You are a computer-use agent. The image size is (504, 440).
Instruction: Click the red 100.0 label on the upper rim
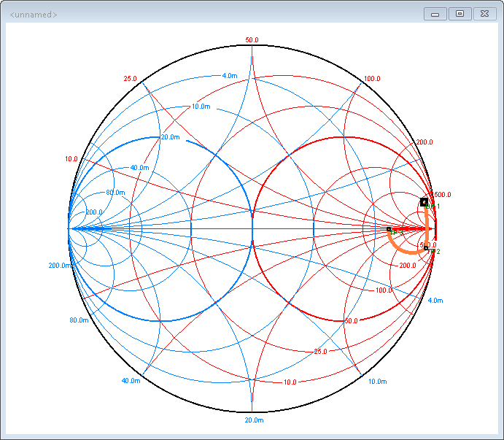coord(372,79)
